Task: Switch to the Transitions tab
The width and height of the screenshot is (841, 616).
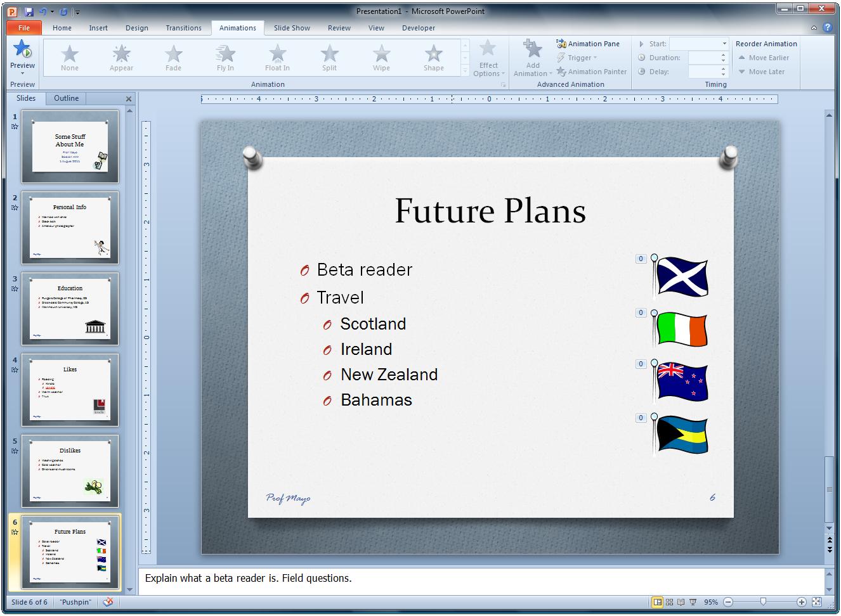Action: [183, 28]
